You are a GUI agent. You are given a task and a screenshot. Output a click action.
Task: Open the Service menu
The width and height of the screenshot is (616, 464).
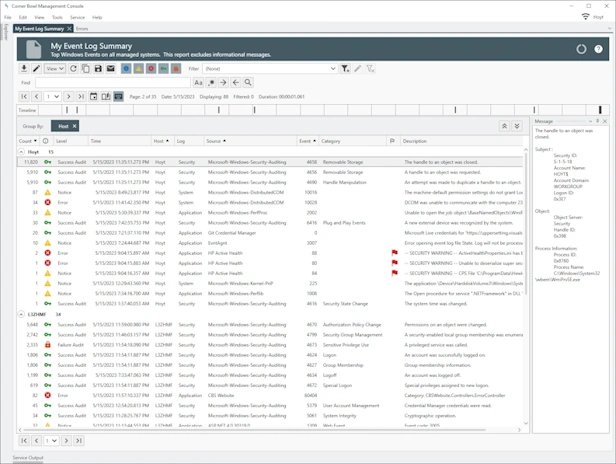(x=77, y=17)
